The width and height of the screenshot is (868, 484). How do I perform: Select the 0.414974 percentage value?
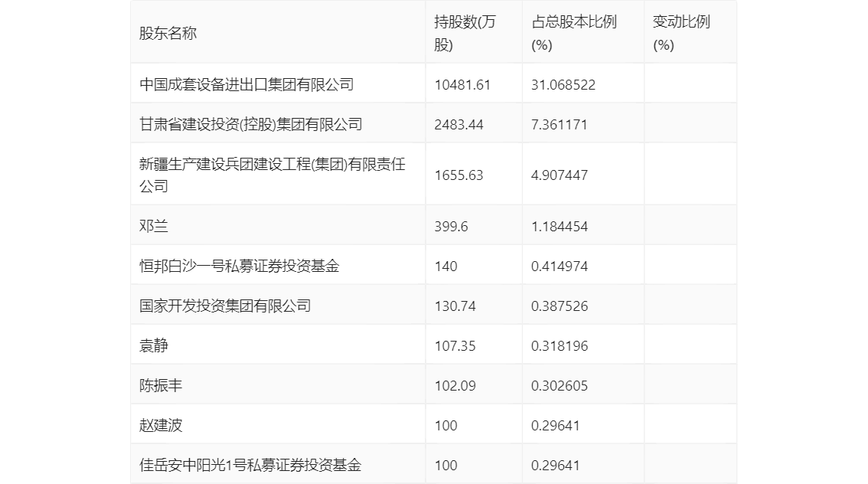[x=559, y=267]
